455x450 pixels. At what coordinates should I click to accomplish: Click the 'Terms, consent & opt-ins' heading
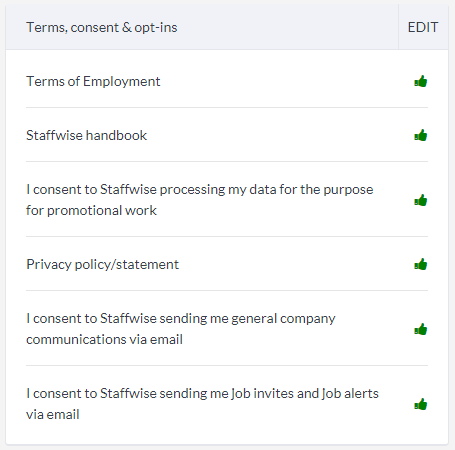pyautogui.click(x=102, y=27)
